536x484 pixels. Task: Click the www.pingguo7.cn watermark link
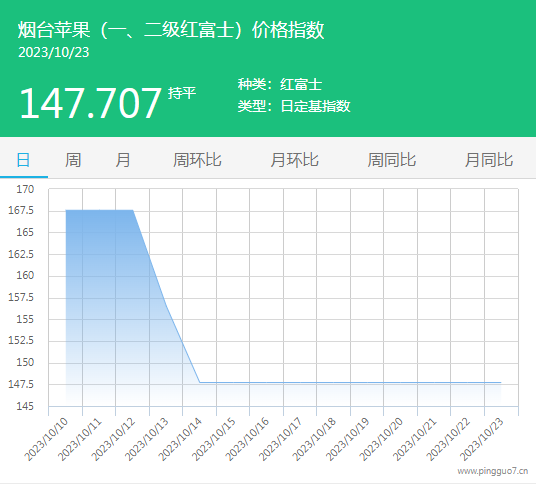(493, 471)
